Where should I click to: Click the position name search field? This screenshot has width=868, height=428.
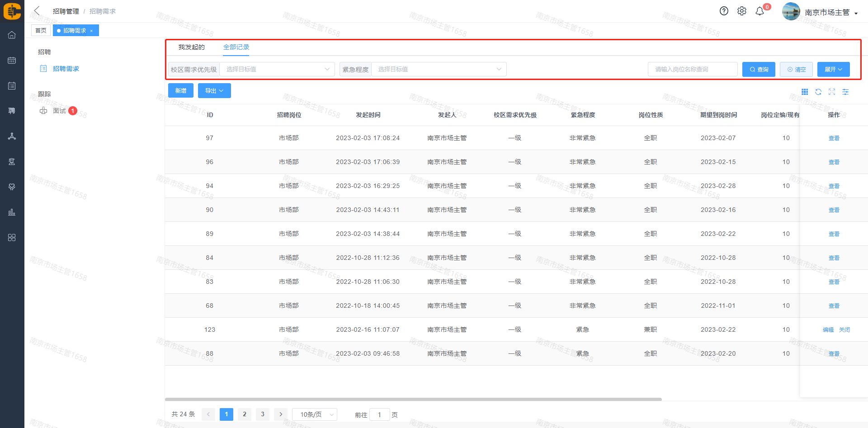pos(692,70)
